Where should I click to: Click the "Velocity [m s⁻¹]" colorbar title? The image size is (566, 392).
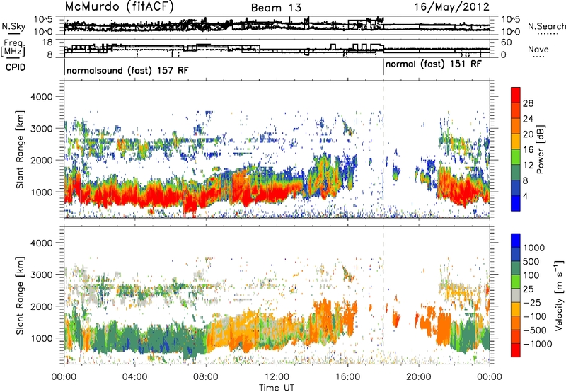pyautogui.click(x=559, y=295)
